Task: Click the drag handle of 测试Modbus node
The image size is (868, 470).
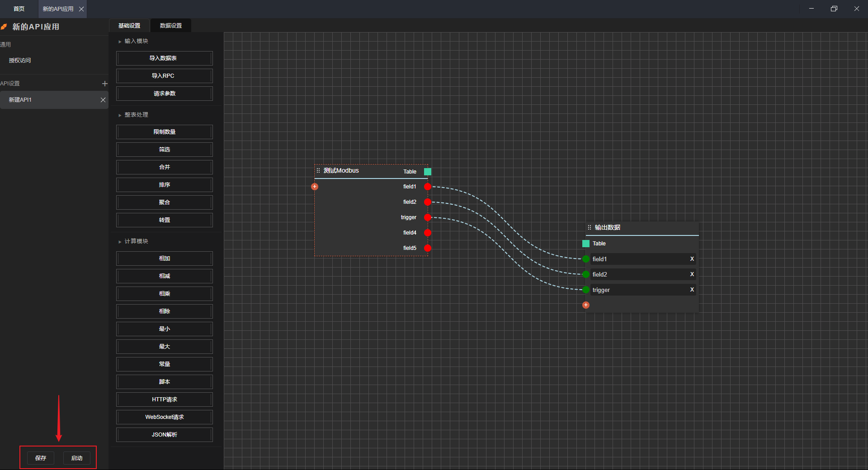Action: click(318, 170)
